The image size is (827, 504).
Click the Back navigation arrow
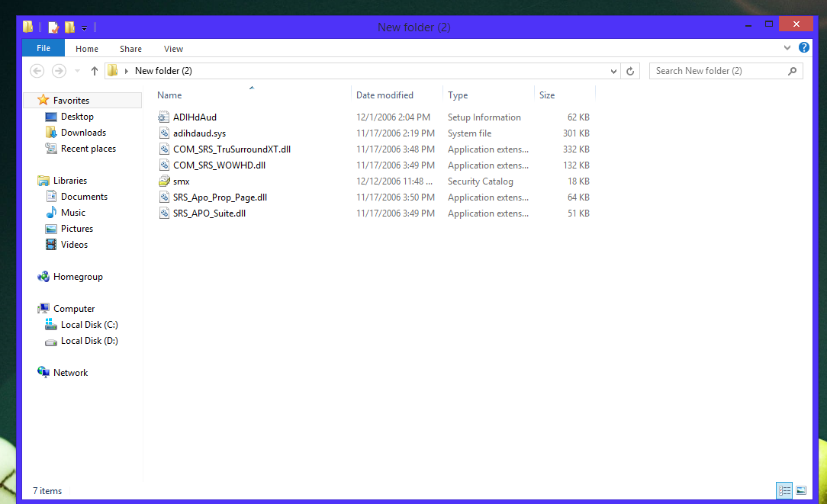pos(37,71)
